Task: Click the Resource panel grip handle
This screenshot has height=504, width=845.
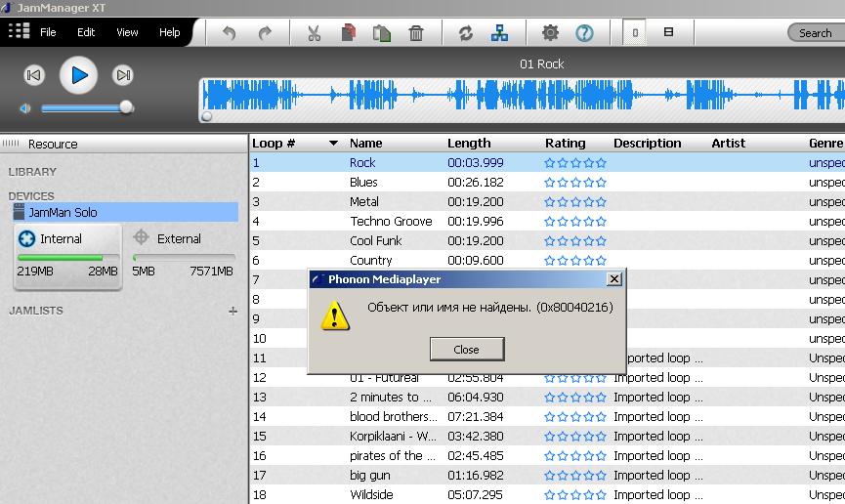Action: pos(11,144)
